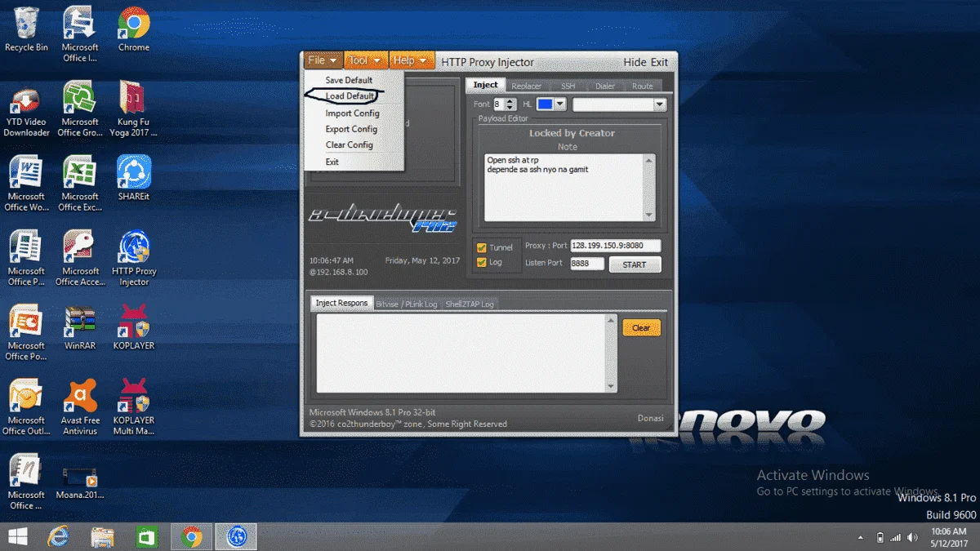Open the Windows Store taskbar icon
980x551 pixels.
pos(147,536)
